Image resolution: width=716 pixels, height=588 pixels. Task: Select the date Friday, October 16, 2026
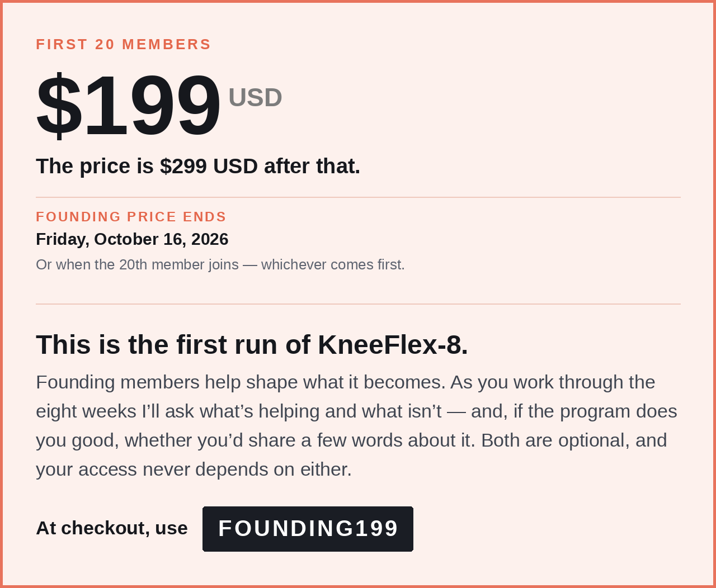coord(132,239)
